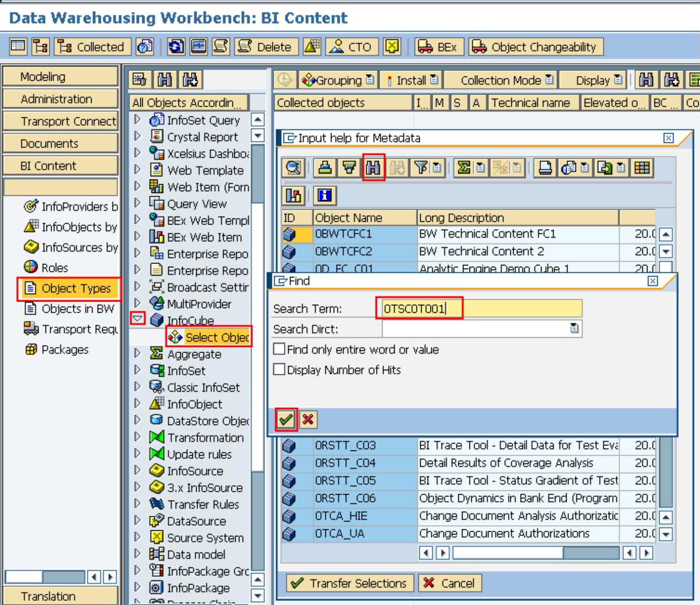Click the Find Next icon above All Objects list
Viewport: 700px width, 605px height.
pos(190,80)
